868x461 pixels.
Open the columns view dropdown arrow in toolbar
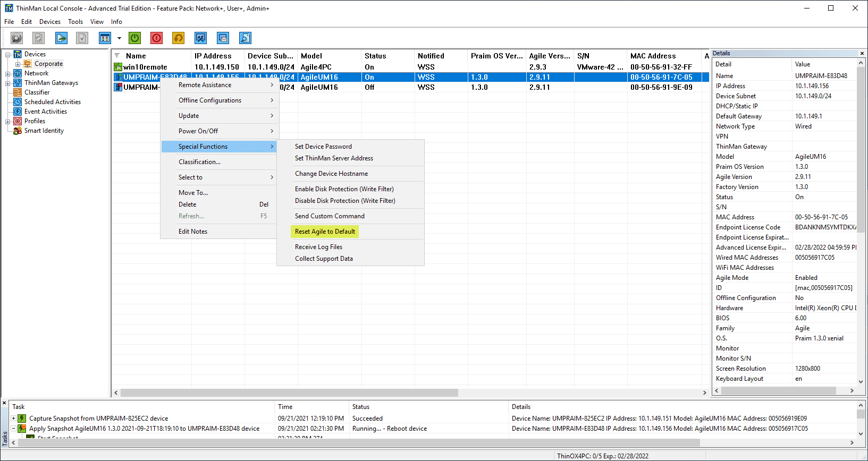click(x=119, y=38)
